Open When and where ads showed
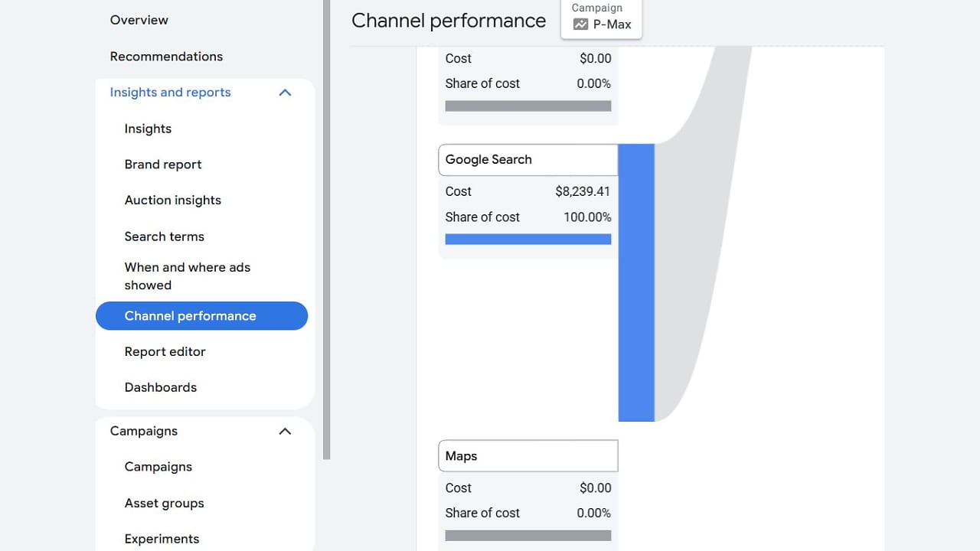 tap(187, 275)
